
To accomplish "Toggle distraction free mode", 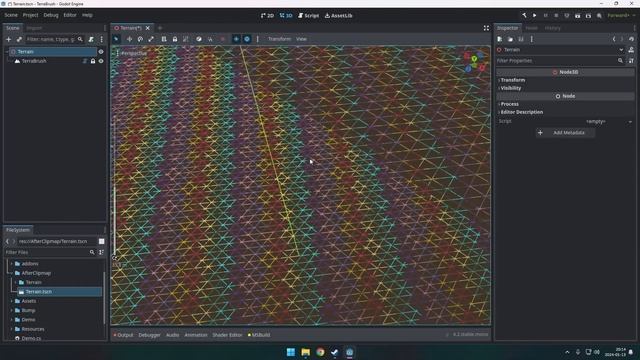I will point(486,28).
